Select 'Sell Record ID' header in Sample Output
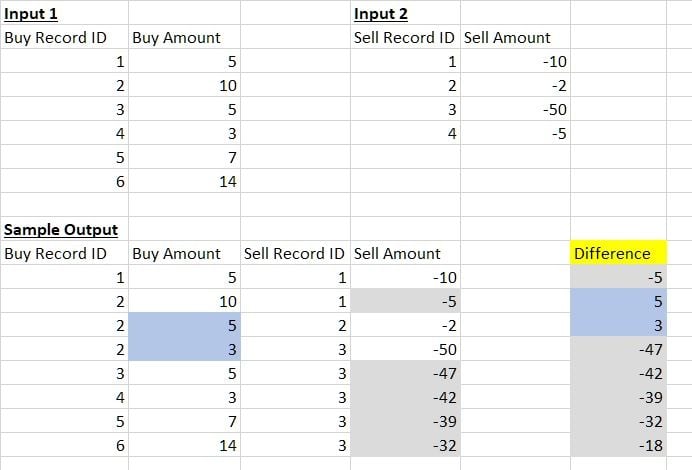692x470 pixels. 295,253
